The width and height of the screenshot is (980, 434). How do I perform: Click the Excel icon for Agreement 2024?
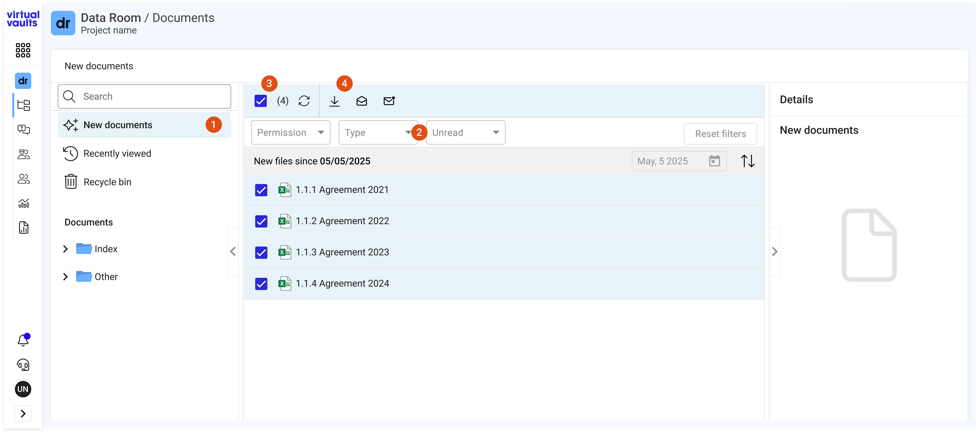[x=284, y=283]
